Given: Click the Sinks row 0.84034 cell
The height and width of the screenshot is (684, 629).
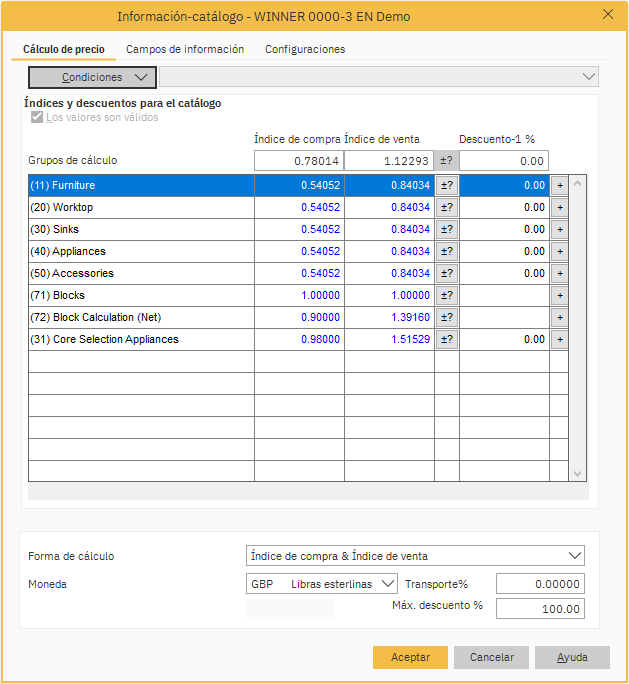Looking at the screenshot, I should point(389,229).
